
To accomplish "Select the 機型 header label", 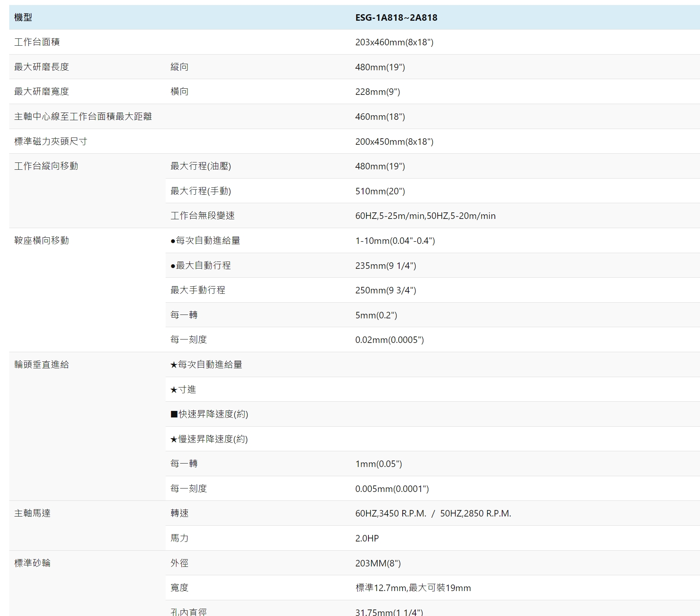I will [23, 17].
